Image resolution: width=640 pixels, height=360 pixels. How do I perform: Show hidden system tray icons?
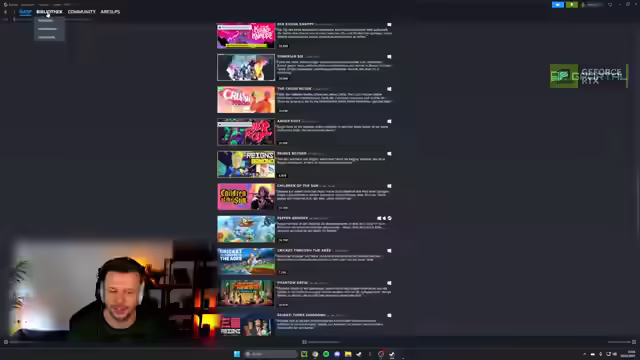584,354
